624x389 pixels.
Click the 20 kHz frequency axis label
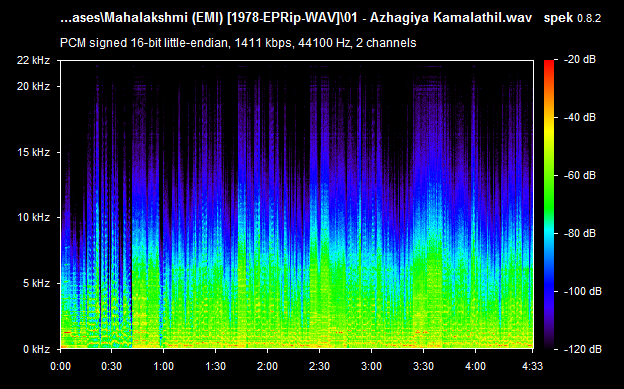[33, 86]
